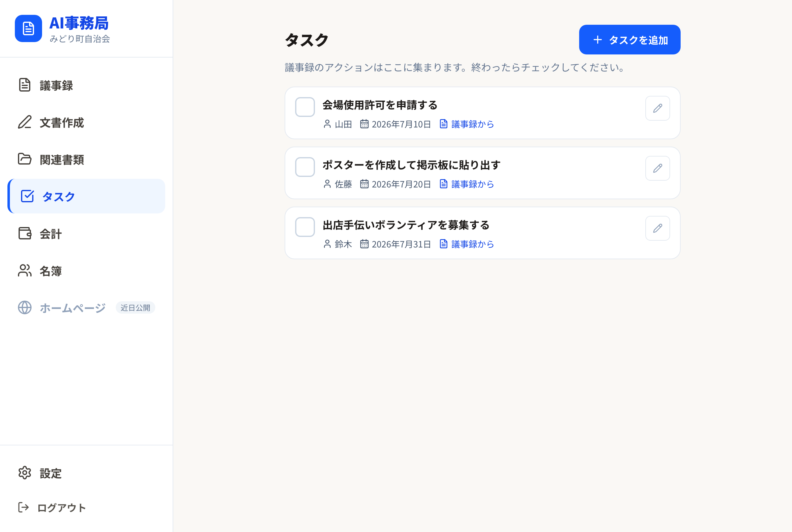Edit the ポスターを作成 task with pencil icon

point(658,168)
